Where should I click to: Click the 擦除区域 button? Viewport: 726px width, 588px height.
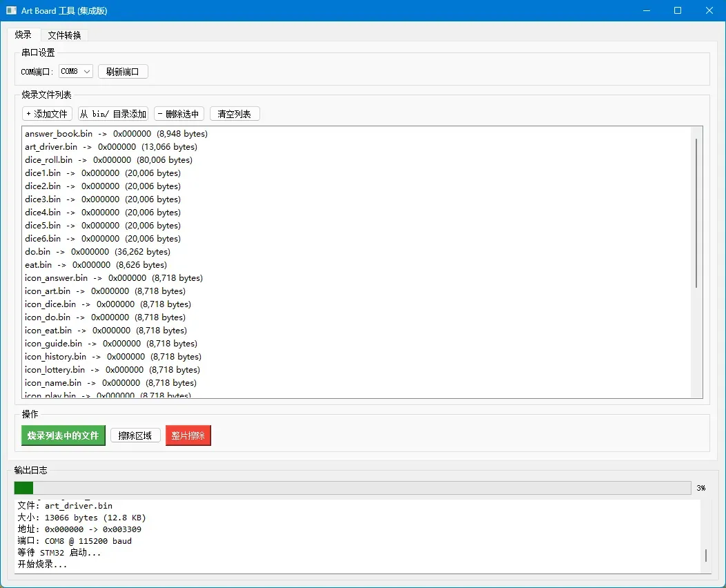[135, 435]
